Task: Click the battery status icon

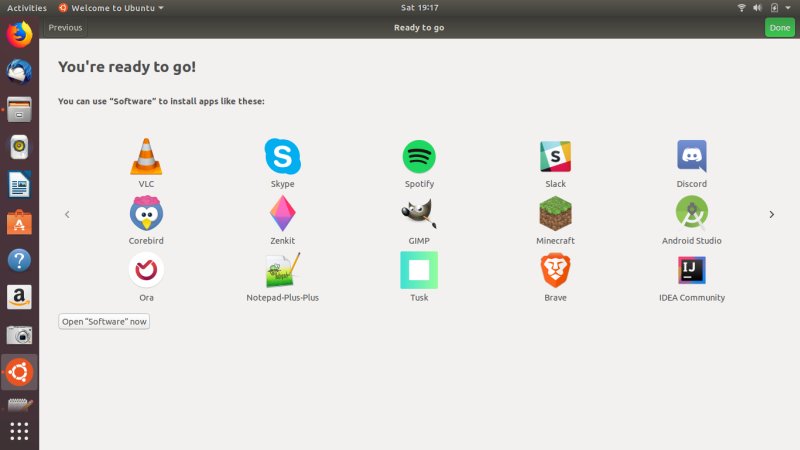Action: pos(774,8)
